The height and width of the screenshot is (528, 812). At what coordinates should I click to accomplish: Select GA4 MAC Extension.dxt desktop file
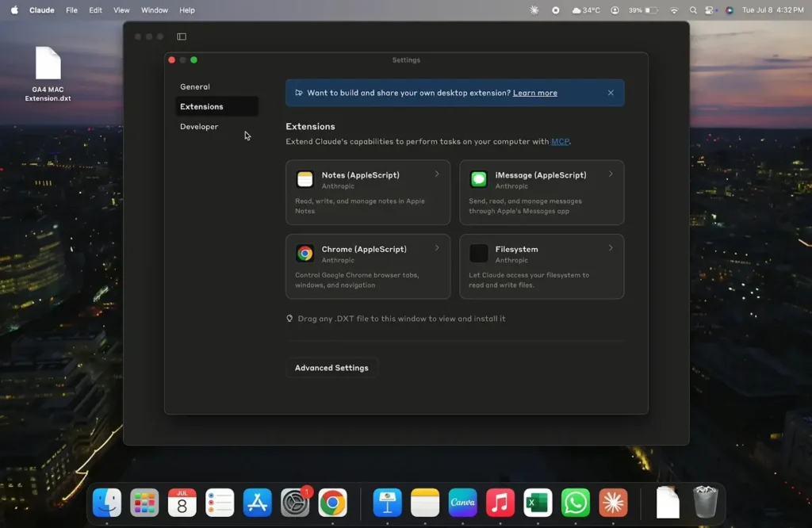click(48, 74)
